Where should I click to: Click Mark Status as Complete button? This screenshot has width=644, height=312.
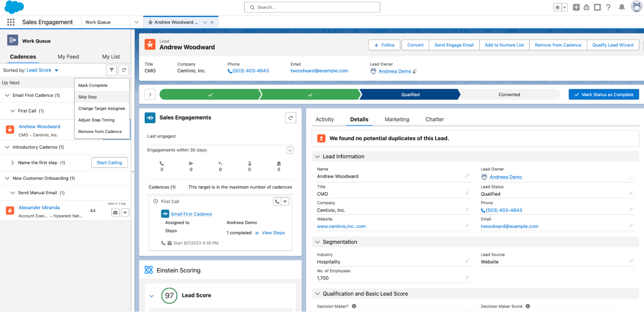click(604, 95)
